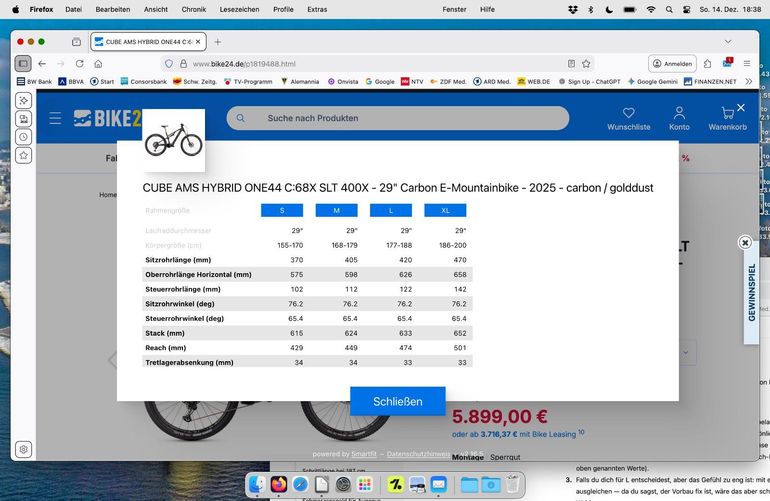Bookmark this page with the star
Screen dimensions: 770x501
click(x=586, y=63)
